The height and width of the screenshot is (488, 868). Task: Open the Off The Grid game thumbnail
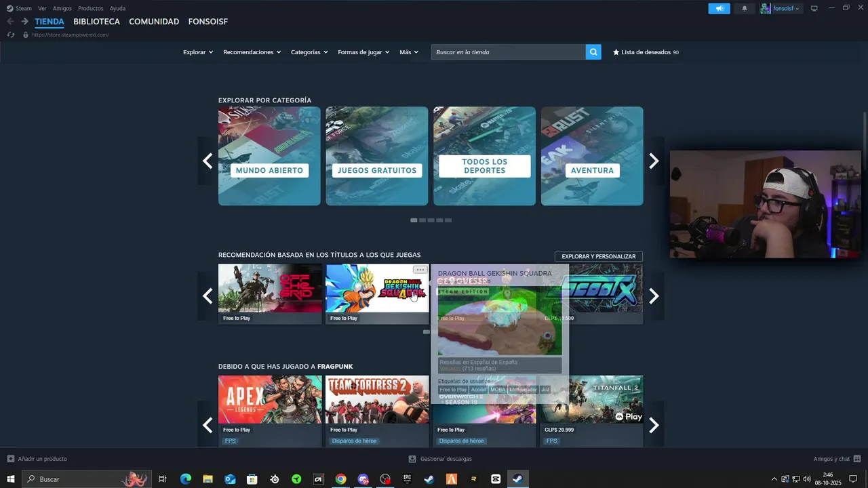coord(270,288)
